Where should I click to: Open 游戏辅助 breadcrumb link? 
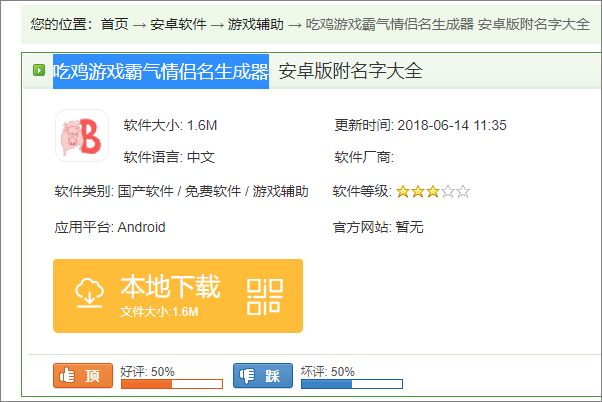[256, 24]
